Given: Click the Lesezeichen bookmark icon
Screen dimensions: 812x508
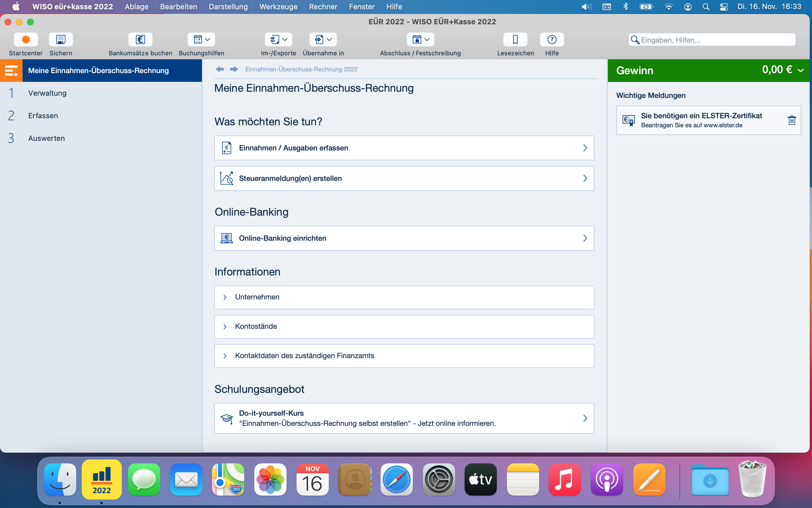Looking at the screenshot, I should pos(515,40).
